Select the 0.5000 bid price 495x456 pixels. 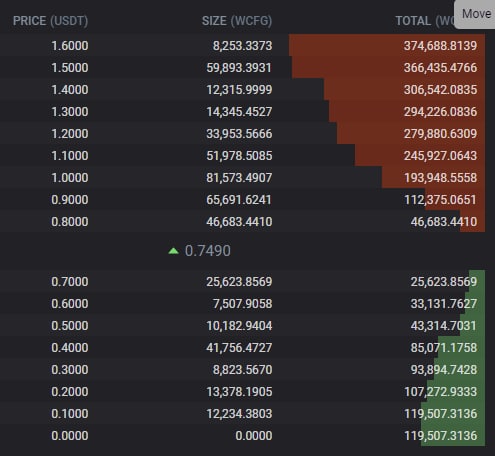pyautogui.click(x=70, y=326)
